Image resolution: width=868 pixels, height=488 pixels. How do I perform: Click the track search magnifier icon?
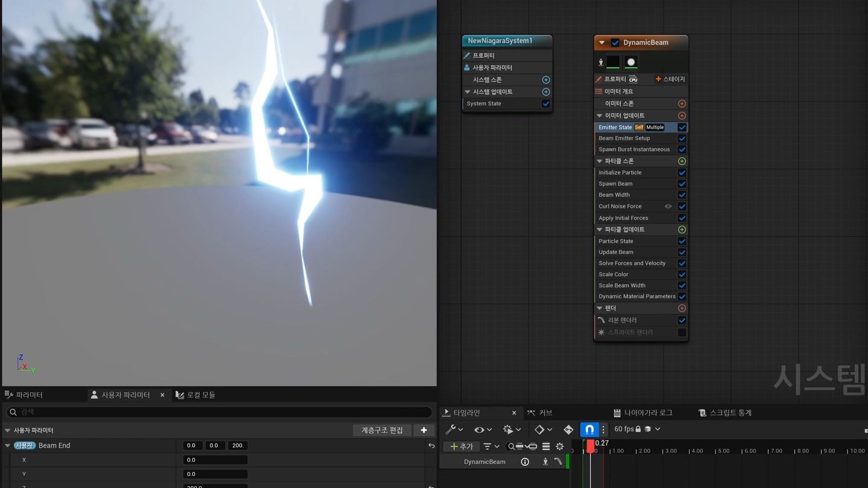511,446
